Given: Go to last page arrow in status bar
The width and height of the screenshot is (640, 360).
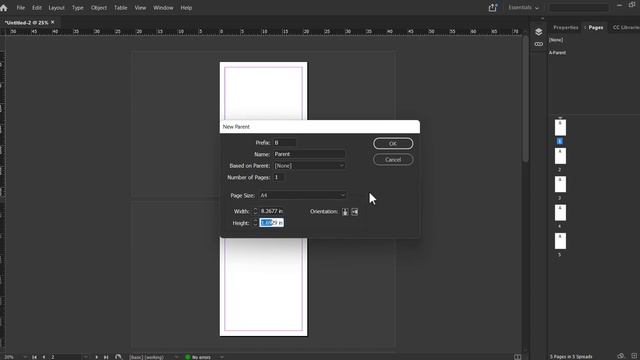Looking at the screenshot, I should (x=106, y=357).
